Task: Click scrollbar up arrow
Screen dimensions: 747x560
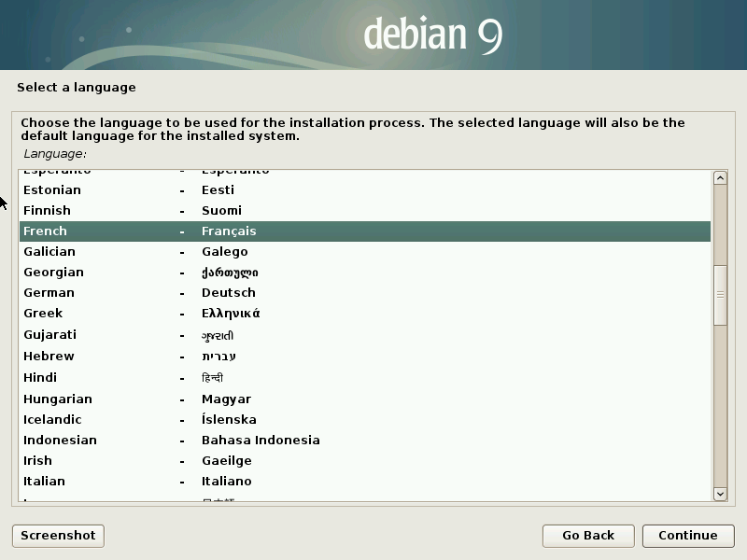Action: point(720,178)
